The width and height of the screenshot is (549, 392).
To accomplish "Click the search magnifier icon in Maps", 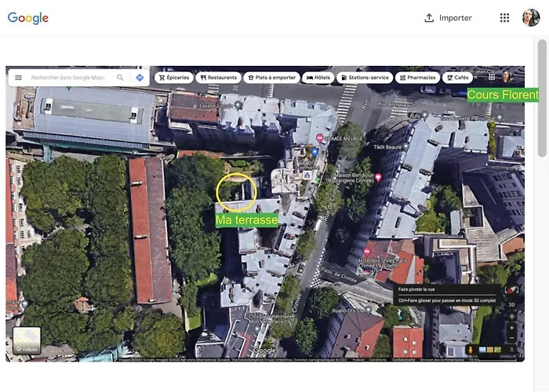I will click(x=120, y=78).
